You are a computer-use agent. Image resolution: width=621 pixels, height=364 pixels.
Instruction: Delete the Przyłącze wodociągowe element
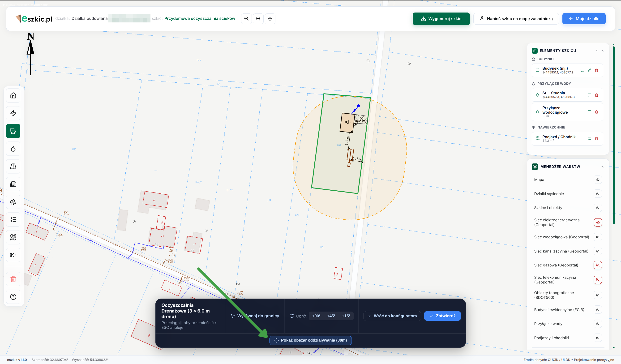(597, 112)
